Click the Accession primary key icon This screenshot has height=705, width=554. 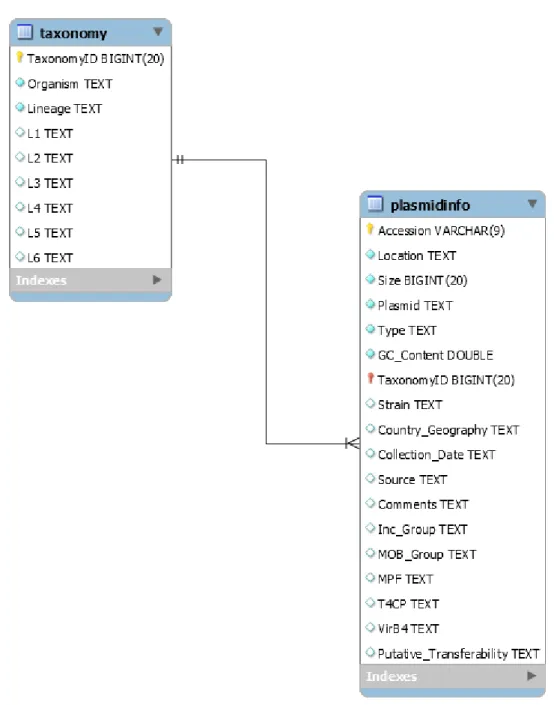point(370,229)
